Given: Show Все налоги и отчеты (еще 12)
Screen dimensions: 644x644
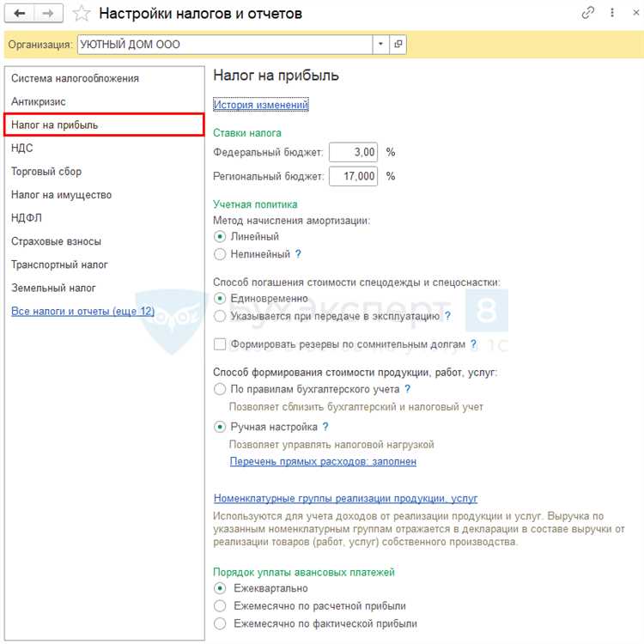Looking at the screenshot, I should tap(83, 312).
